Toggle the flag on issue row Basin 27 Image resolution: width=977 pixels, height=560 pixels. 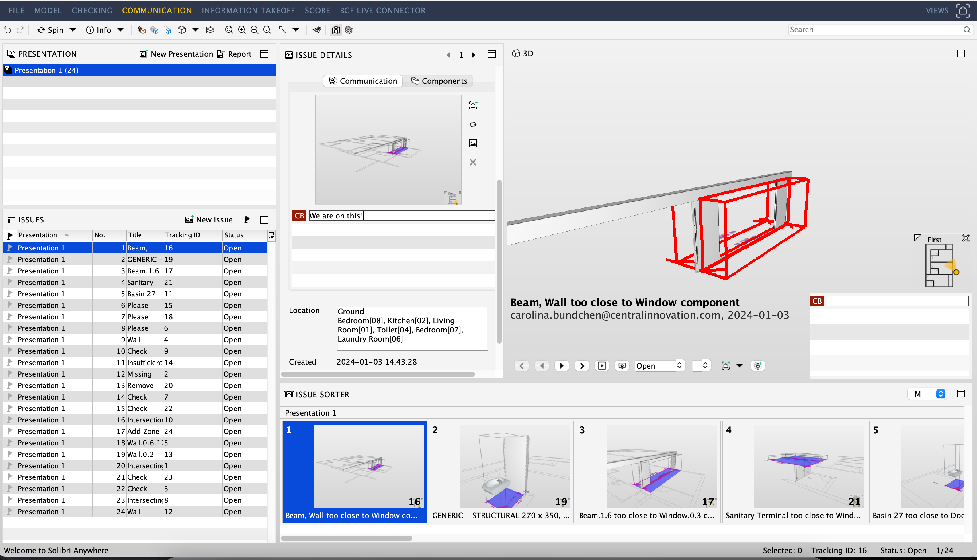(x=10, y=293)
